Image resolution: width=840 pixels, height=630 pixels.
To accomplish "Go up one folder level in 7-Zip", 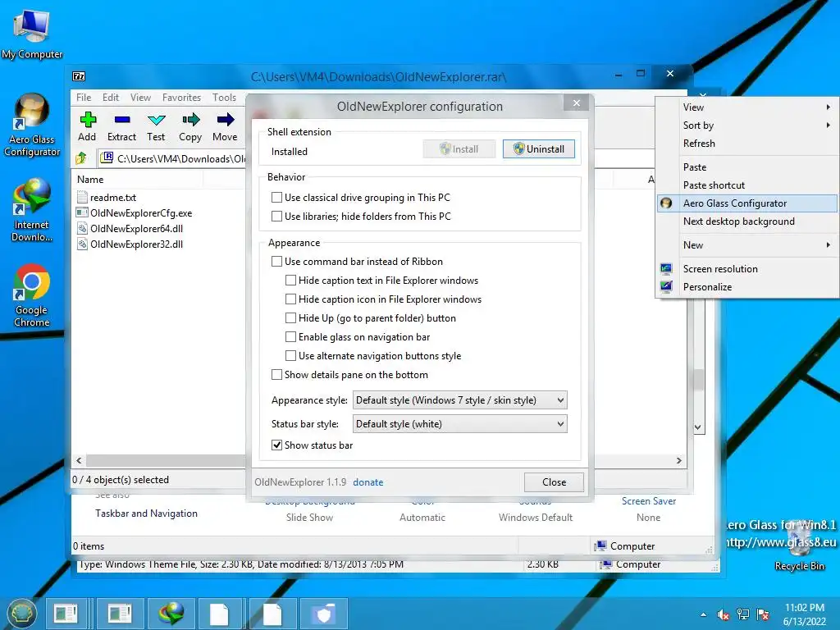I will 81,158.
